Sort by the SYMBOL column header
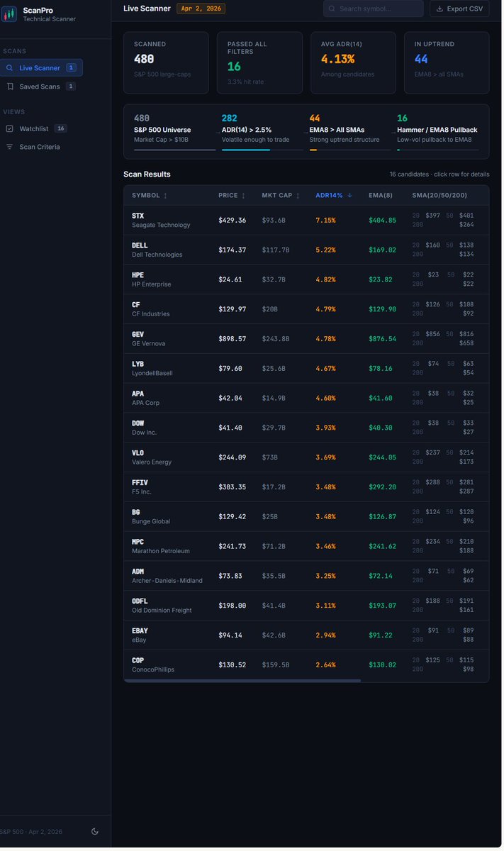504x851 pixels. [x=150, y=196]
